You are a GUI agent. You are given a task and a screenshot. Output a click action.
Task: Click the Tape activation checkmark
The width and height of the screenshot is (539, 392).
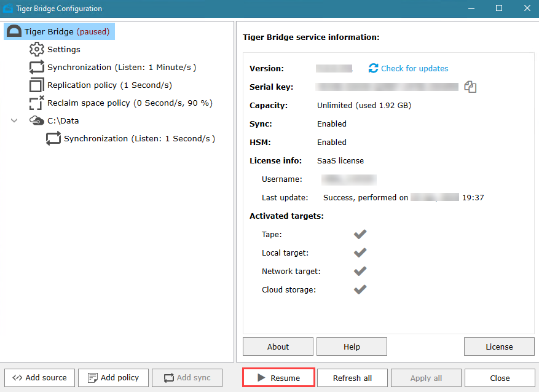[360, 234]
